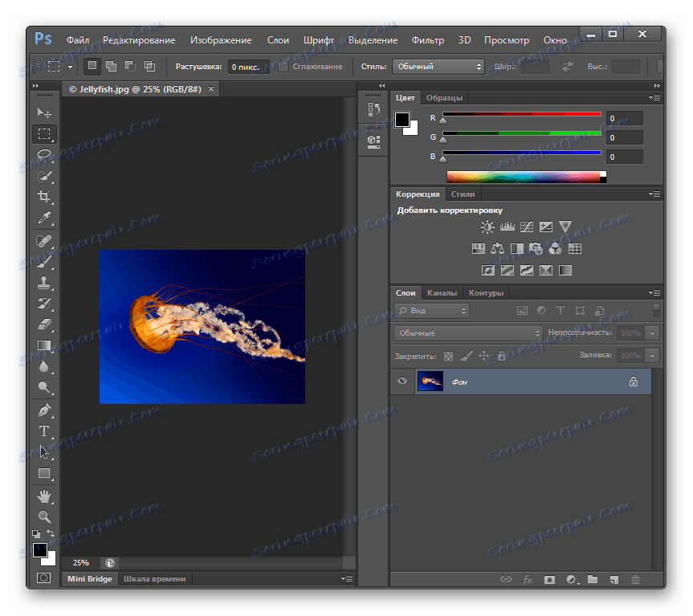The height and width of the screenshot is (616, 693).
Task: Select the Move tool
Action: tap(44, 112)
